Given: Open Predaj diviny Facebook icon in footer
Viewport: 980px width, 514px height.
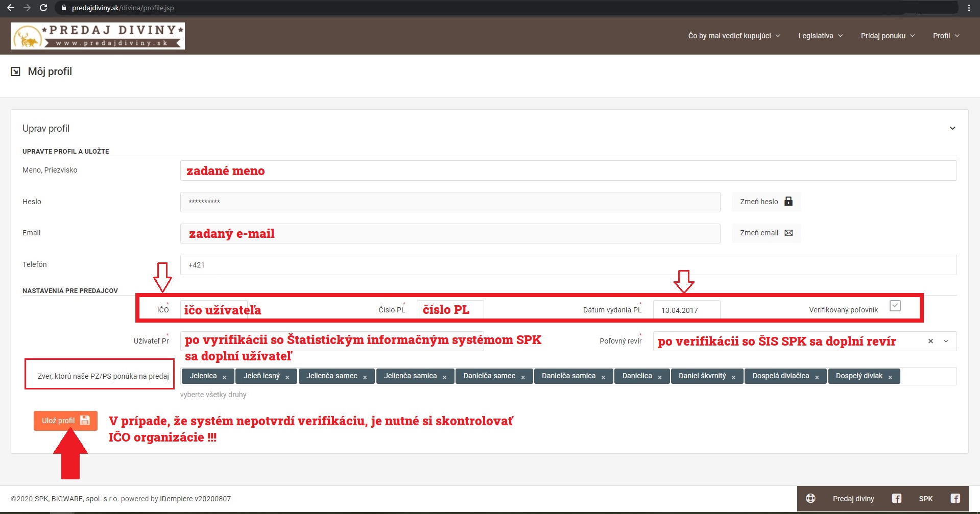Looking at the screenshot, I should pos(896,499).
